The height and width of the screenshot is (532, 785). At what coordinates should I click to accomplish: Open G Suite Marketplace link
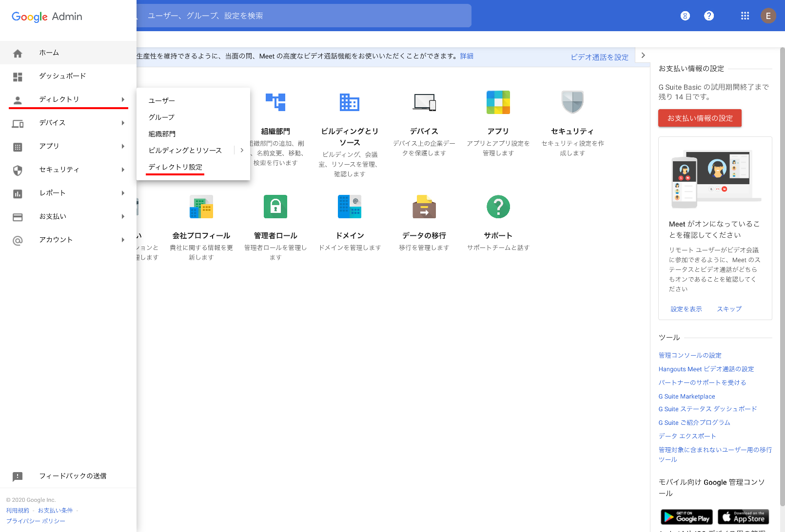(x=687, y=397)
